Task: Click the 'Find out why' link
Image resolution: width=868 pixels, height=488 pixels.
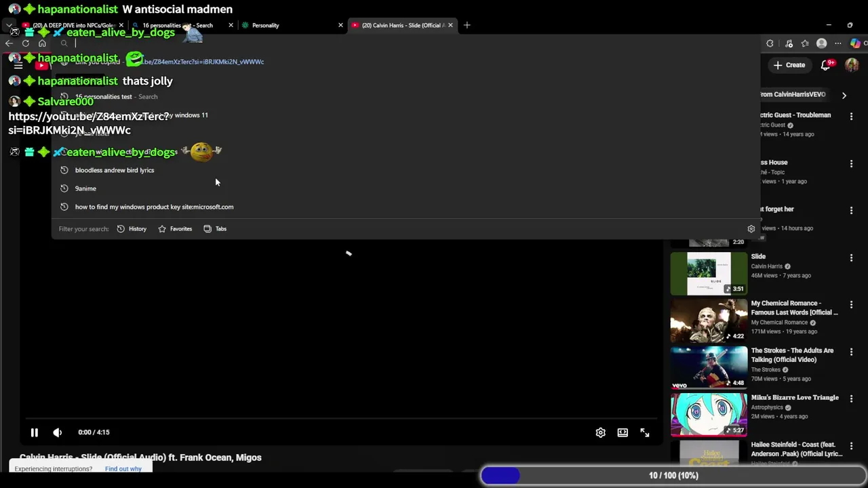Action: click(x=123, y=469)
